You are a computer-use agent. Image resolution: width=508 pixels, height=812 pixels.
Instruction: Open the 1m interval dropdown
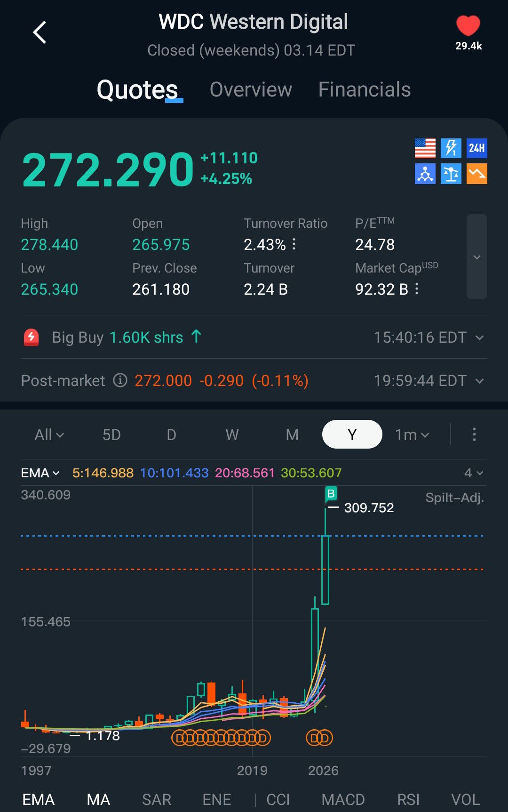point(412,434)
